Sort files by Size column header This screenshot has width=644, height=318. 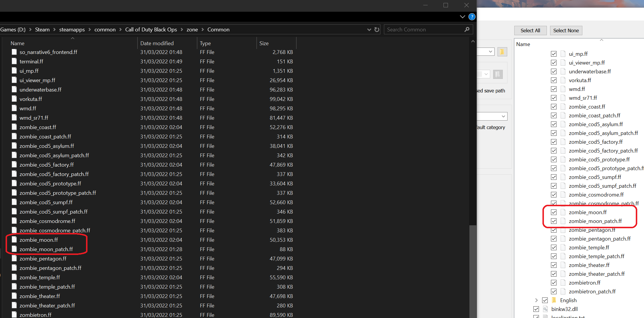pos(277,43)
